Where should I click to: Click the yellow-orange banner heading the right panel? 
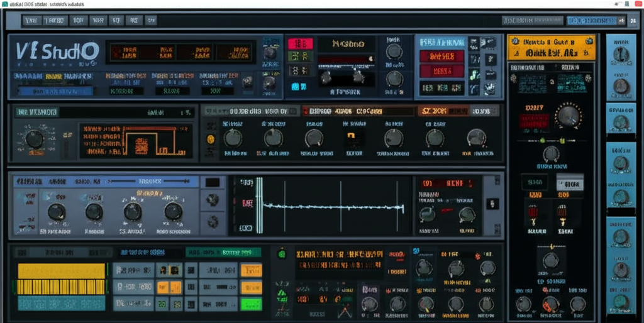pos(552,48)
